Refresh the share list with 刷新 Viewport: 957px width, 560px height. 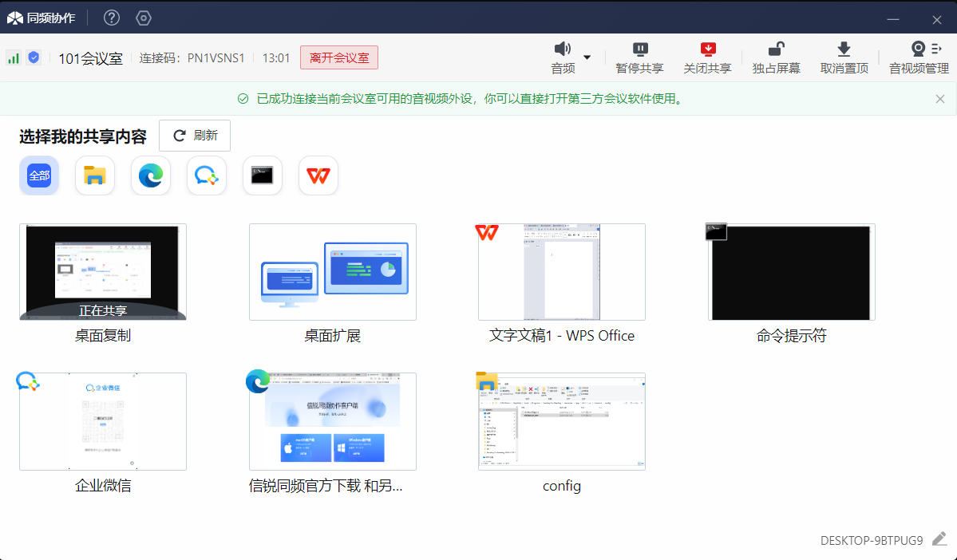click(195, 136)
